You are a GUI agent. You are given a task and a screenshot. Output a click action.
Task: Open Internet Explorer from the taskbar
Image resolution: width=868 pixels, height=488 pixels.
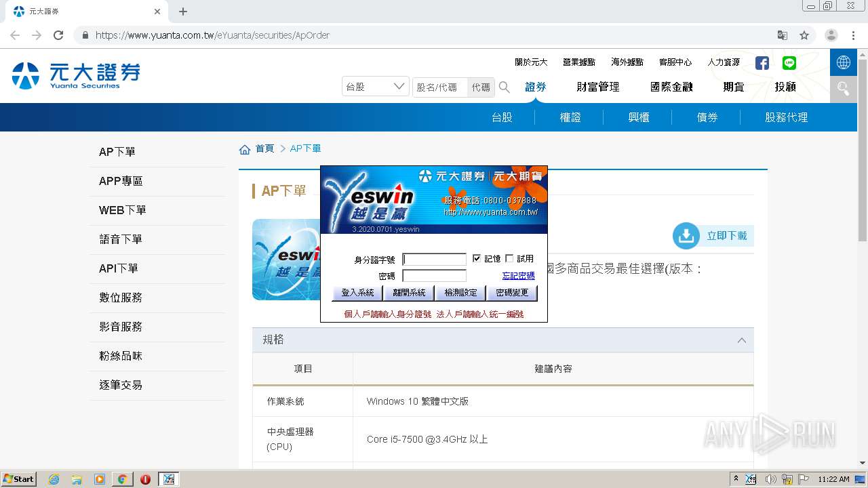[54, 479]
